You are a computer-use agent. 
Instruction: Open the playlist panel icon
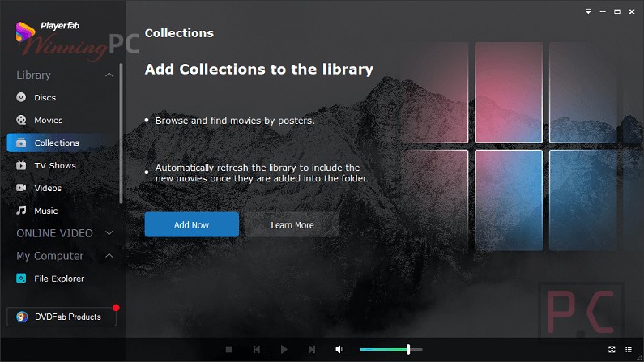click(629, 349)
